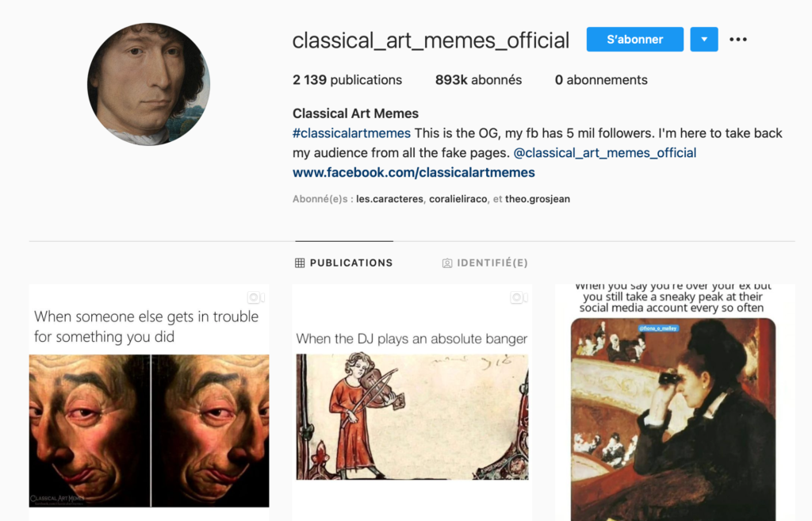Open follower les.caracteres profile
The height and width of the screenshot is (521, 812).
coord(389,199)
